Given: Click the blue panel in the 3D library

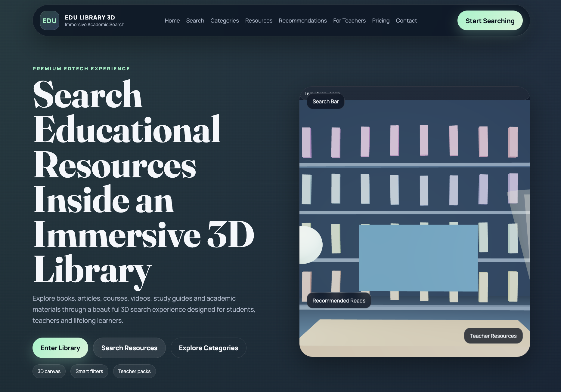Looking at the screenshot, I should (x=418, y=258).
